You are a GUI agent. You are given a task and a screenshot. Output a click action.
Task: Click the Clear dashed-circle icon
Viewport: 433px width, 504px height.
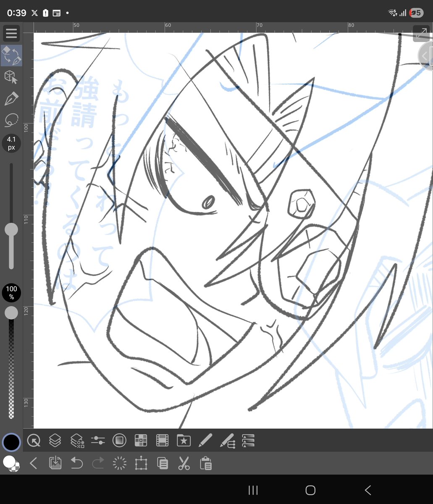click(120, 463)
